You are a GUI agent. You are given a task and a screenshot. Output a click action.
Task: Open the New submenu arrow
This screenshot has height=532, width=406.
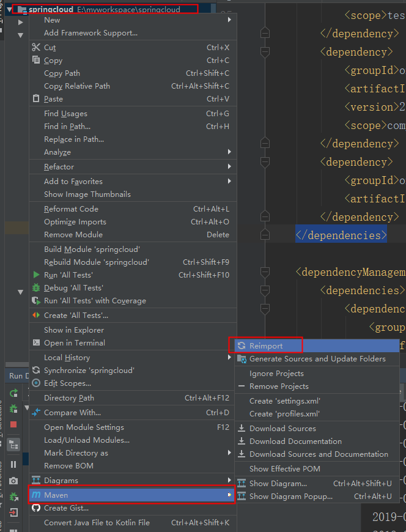coord(230,20)
